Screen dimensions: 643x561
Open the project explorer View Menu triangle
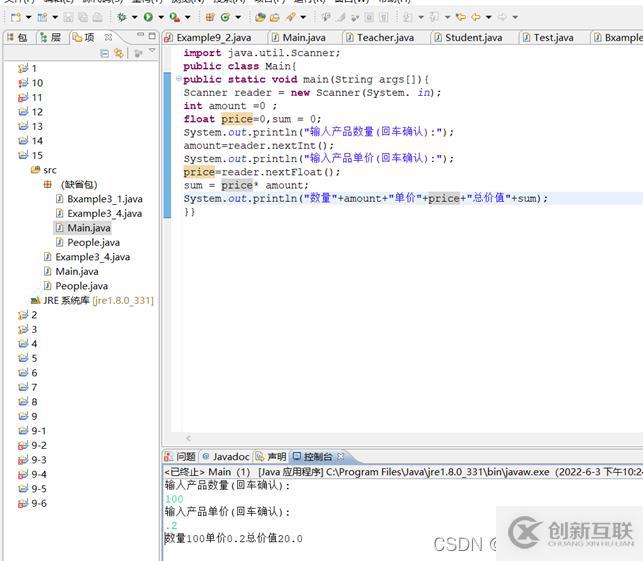tap(152, 50)
